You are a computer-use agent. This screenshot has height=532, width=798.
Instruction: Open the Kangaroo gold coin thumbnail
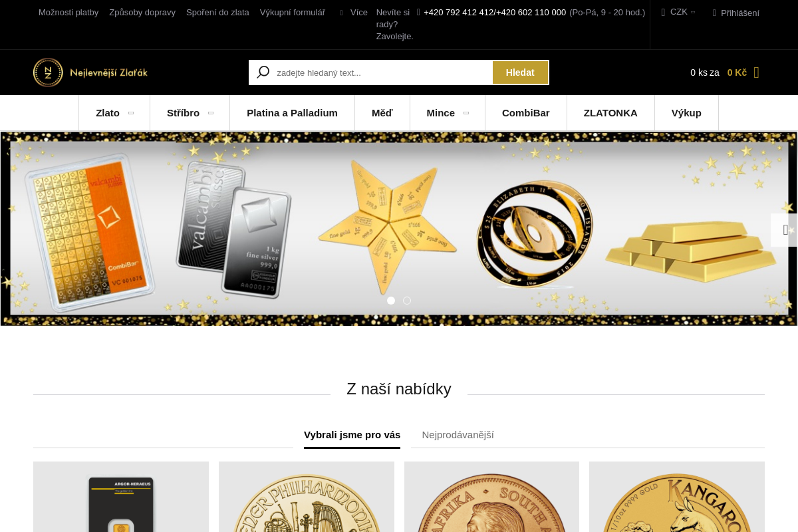(x=677, y=497)
